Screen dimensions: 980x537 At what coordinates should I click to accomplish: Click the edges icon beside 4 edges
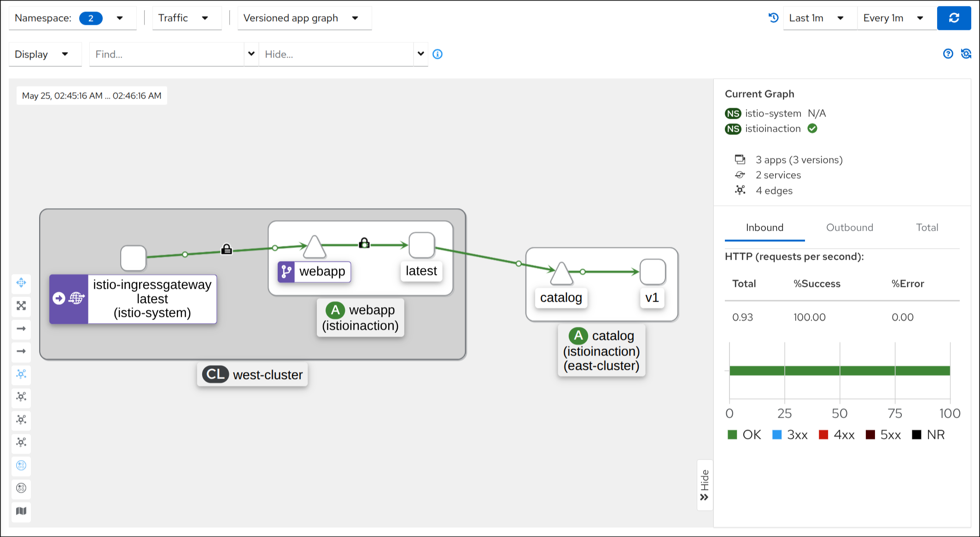[x=740, y=190]
